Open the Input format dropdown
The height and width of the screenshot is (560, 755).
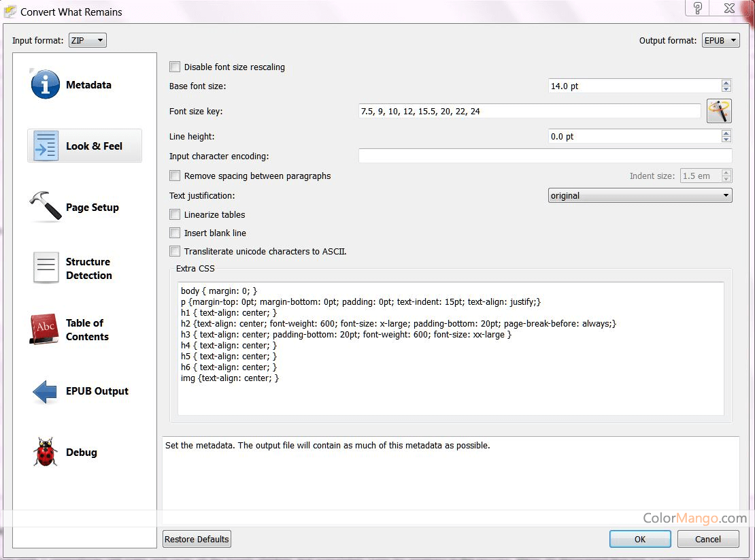click(88, 40)
